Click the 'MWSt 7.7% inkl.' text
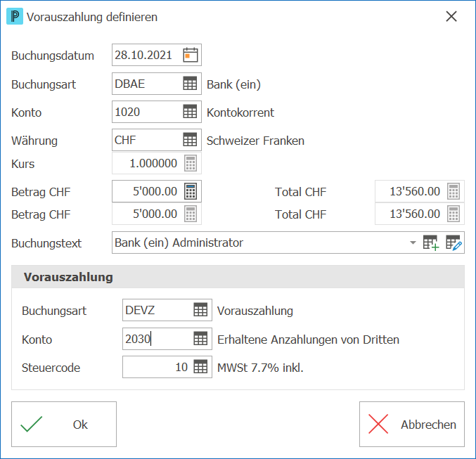 point(260,368)
